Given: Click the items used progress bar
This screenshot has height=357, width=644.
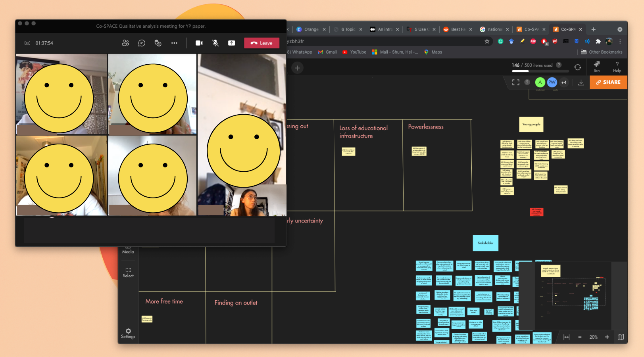Looking at the screenshot, I should pyautogui.click(x=540, y=71).
